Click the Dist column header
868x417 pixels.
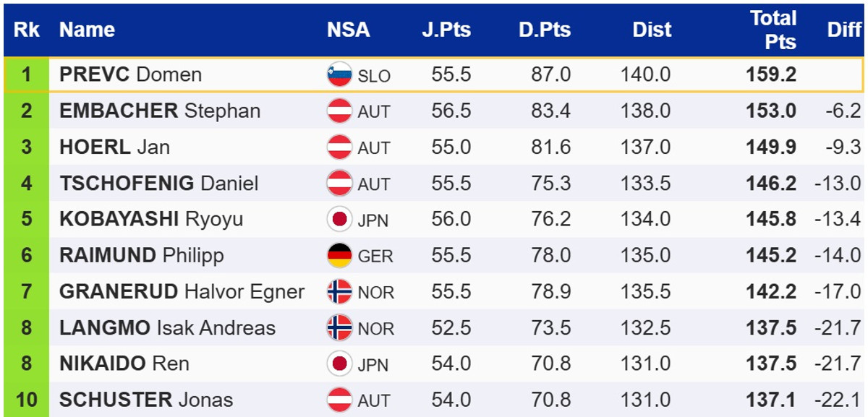(x=652, y=30)
